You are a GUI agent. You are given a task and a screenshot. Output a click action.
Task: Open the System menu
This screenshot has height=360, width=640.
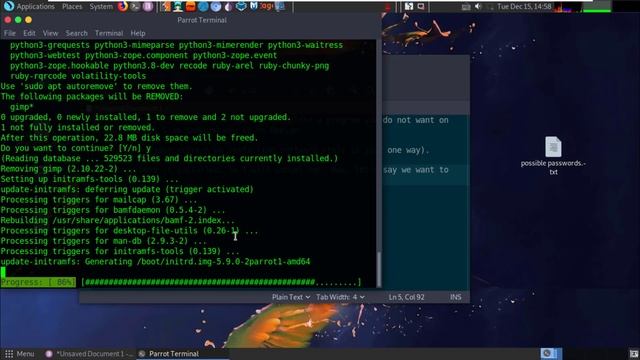pos(101,7)
